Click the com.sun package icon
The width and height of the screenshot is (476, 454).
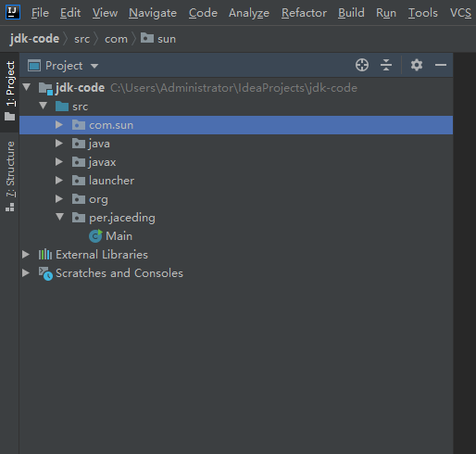79,125
